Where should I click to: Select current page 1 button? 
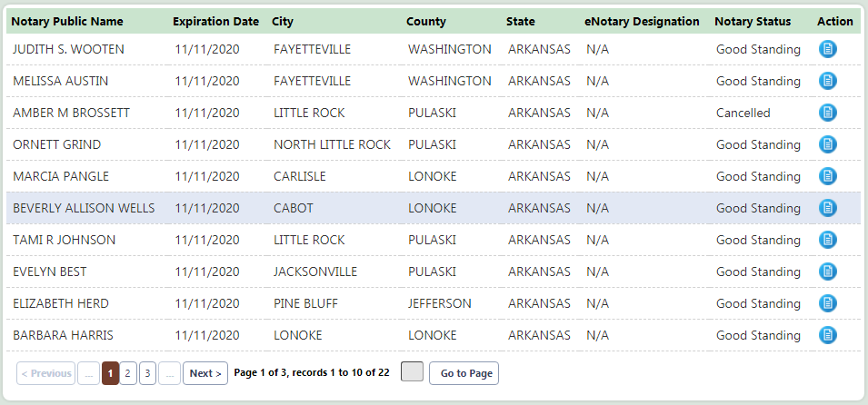(x=110, y=373)
